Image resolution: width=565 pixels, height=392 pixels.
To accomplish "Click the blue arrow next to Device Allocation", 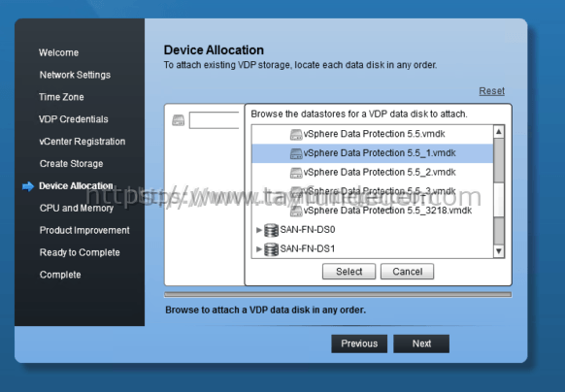I will [x=28, y=186].
